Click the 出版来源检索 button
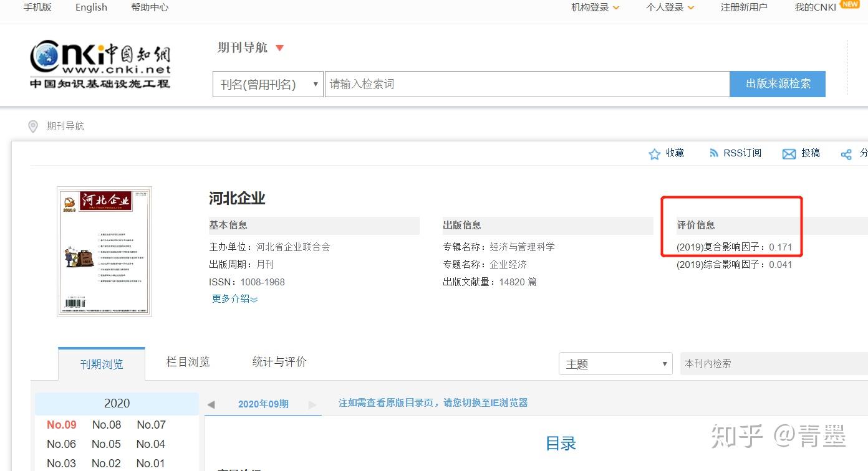Viewport: 868px width, 471px height. pos(778,84)
